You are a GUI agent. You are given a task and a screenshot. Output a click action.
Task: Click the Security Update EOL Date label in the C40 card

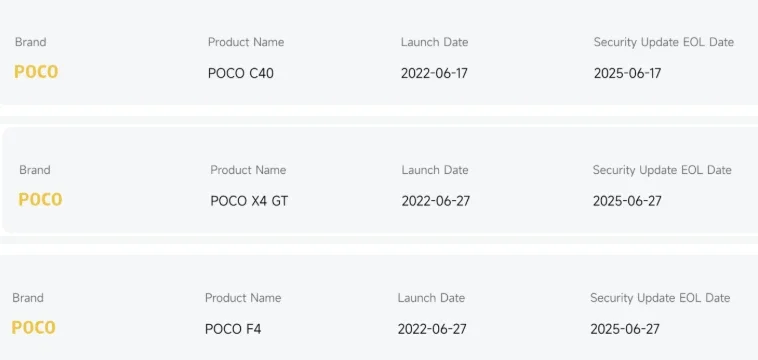664,43
